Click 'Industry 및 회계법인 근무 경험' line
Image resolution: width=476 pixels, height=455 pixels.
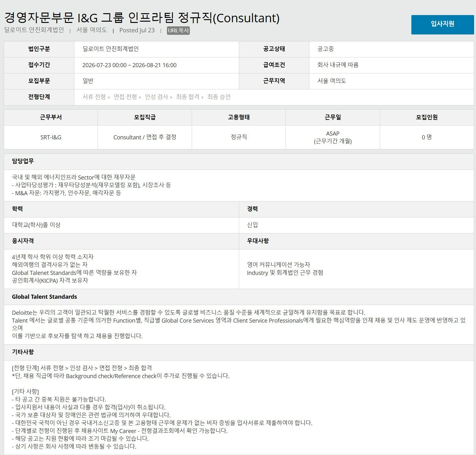(x=285, y=273)
